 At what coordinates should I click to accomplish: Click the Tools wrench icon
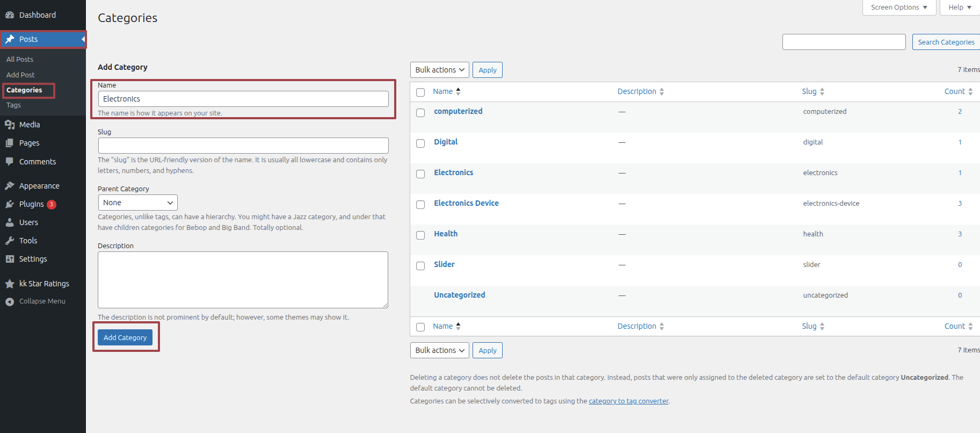tap(10, 241)
